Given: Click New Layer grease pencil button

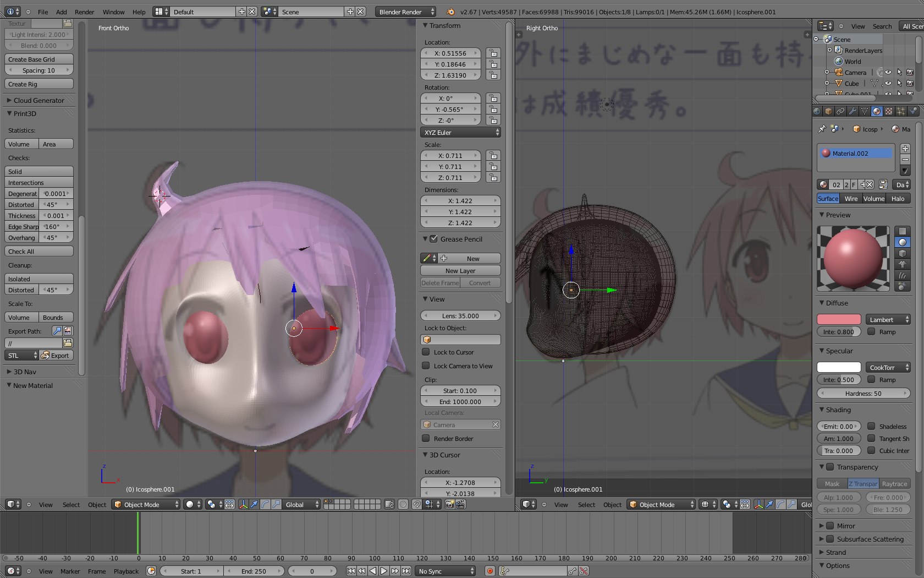Looking at the screenshot, I should [x=460, y=270].
